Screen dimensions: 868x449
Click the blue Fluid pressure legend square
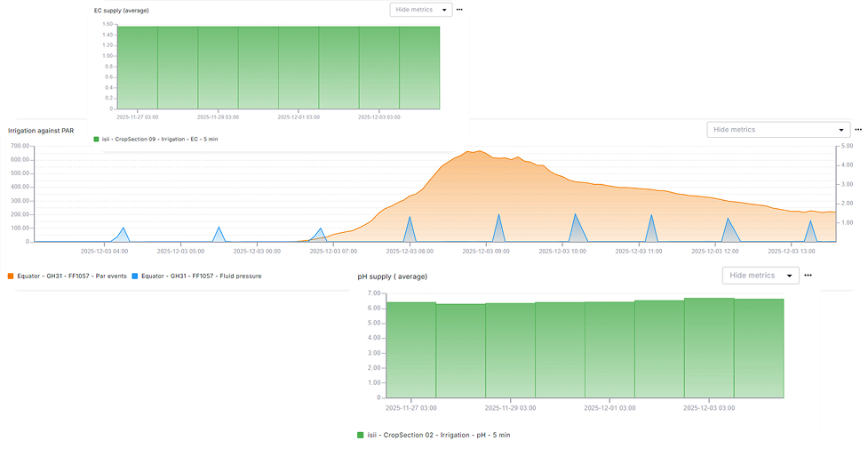tap(134, 277)
